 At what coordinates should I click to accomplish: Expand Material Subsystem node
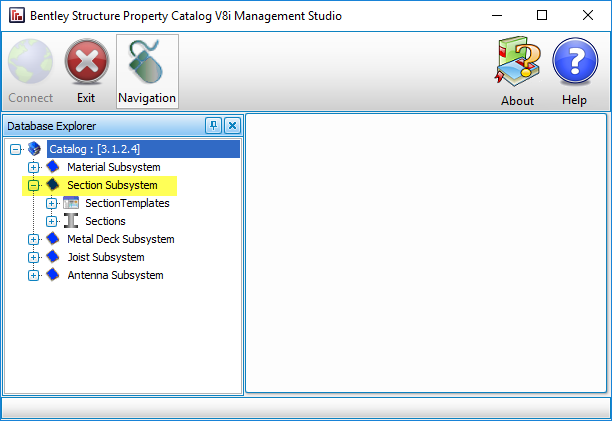tap(34, 167)
